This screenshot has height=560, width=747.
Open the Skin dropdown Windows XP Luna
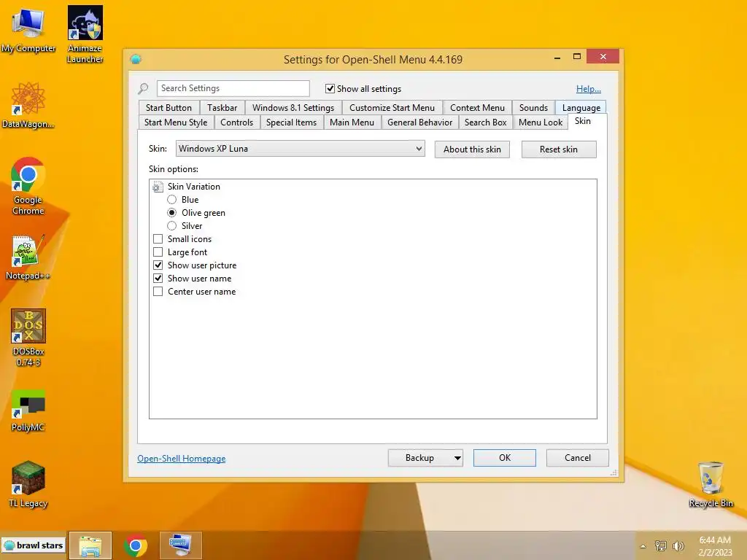coord(300,149)
